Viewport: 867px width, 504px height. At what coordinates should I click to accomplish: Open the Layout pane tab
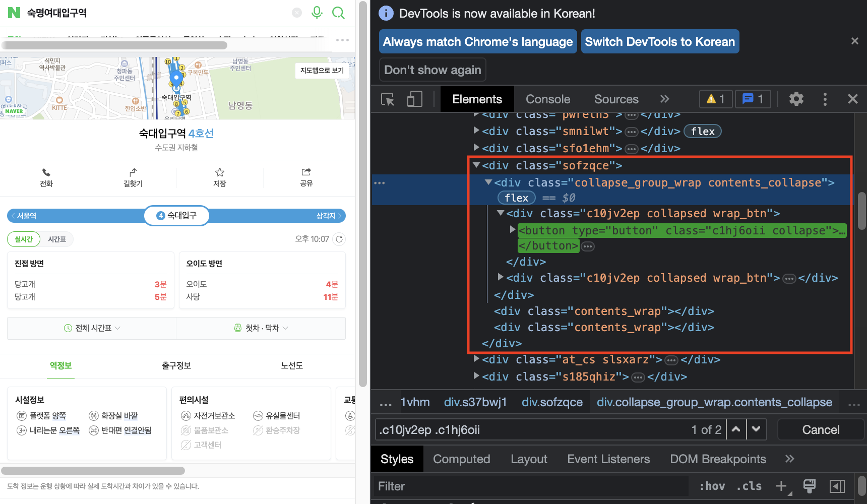(529, 459)
